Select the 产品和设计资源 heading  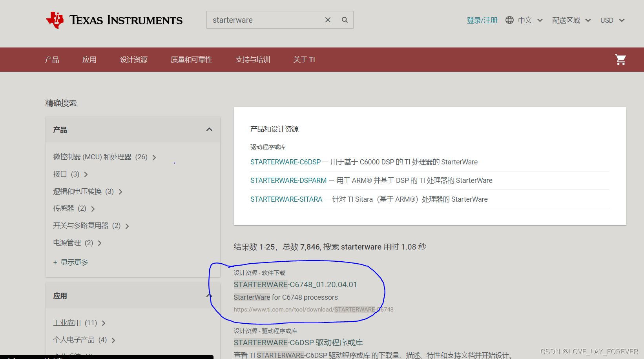pyautogui.click(x=274, y=129)
